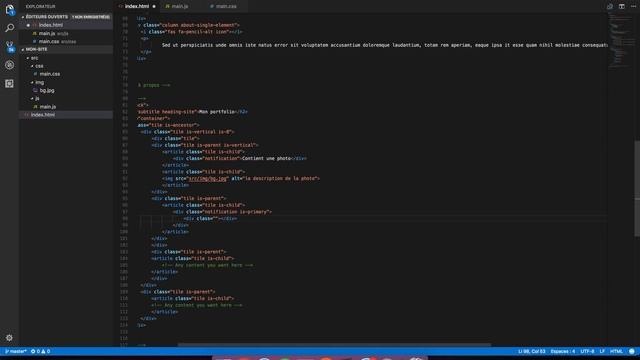This screenshot has height=360, width=640.
Task: Open the Debug view icon
Action: coord(9,65)
